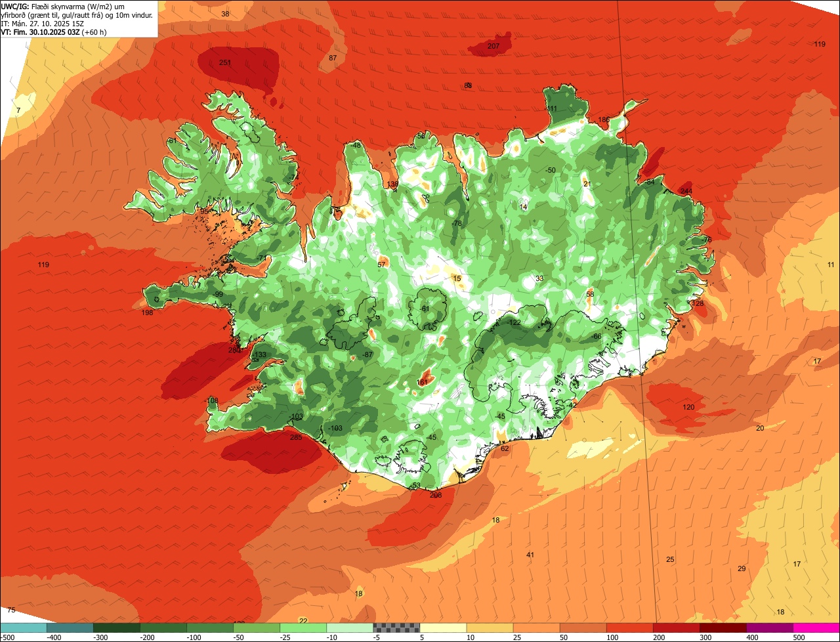The image size is (840, 642).
Task: Click the map value '186' on the coast
Action: pos(604,119)
